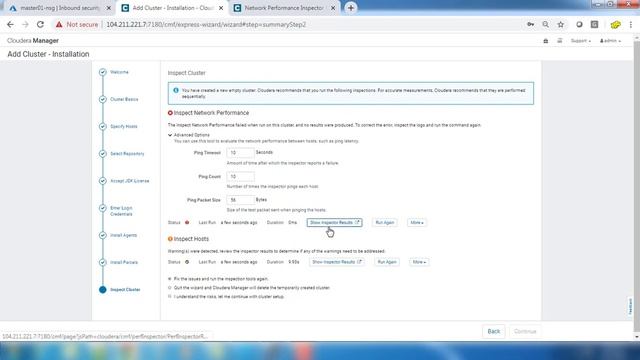Select 'Fix the issues and run inspection tools again'
The height and width of the screenshot is (360, 640).
pyautogui.click(x=170, y=279)
